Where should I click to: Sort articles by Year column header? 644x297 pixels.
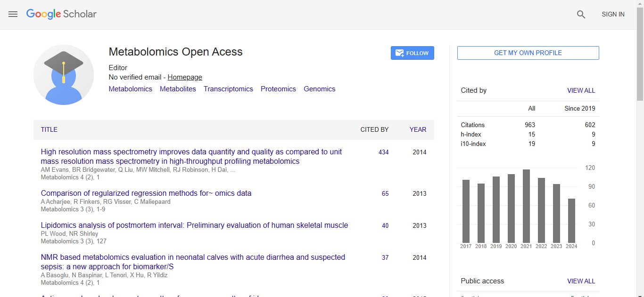(x=418, y=129)
